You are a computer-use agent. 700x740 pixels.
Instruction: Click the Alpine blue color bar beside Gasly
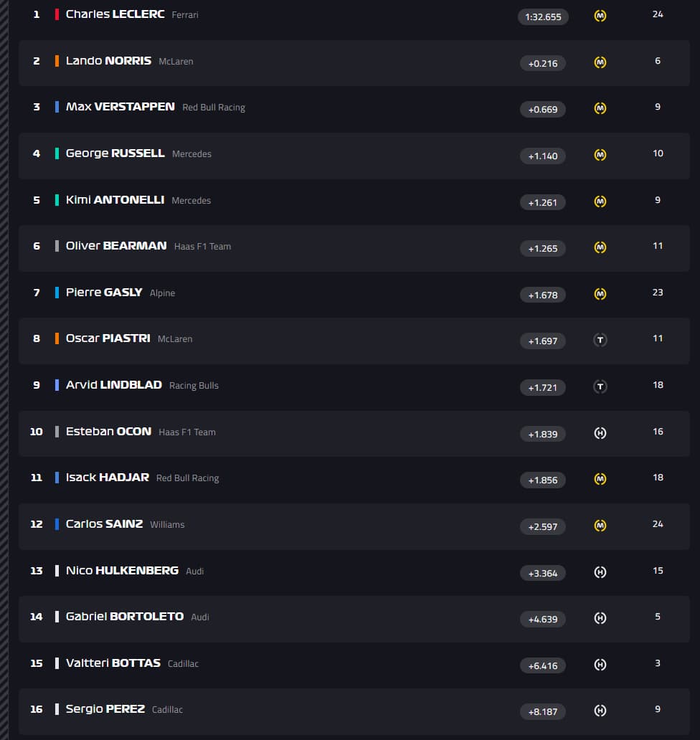tap(57, 293)
